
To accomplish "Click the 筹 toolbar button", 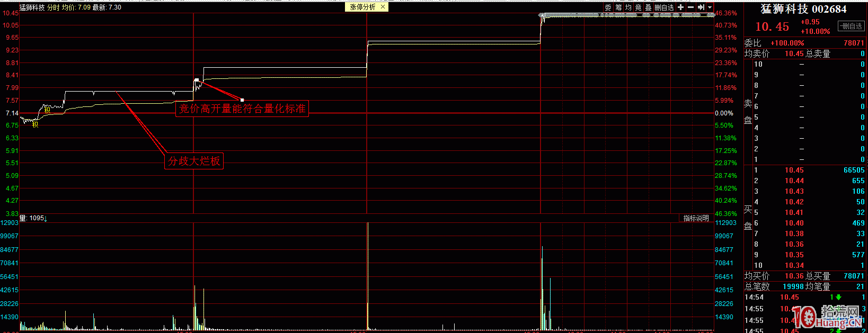I will point(618,7).
